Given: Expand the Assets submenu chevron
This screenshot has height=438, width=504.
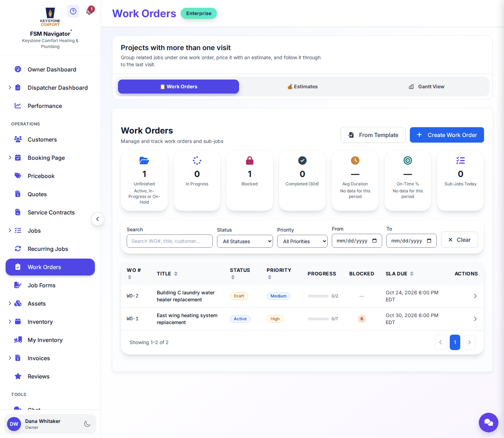Looking at the screenshot, I should (10, 303).
